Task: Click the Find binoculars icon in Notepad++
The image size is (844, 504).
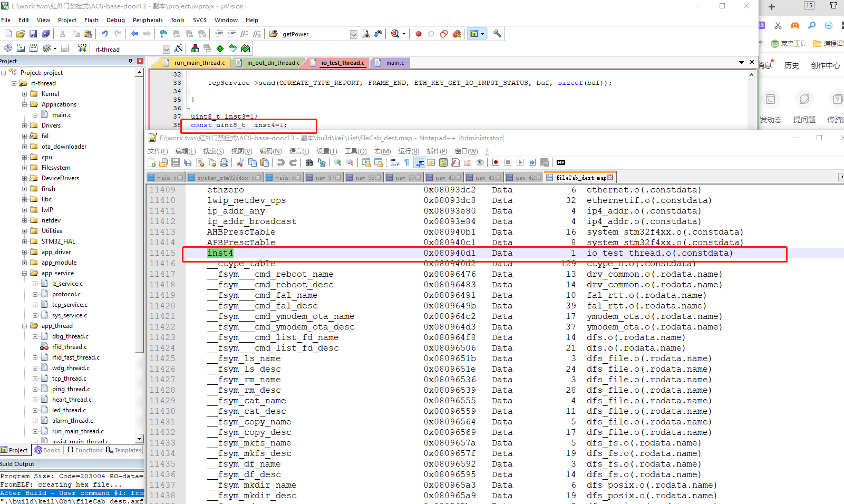Action: tap(309, 162)
